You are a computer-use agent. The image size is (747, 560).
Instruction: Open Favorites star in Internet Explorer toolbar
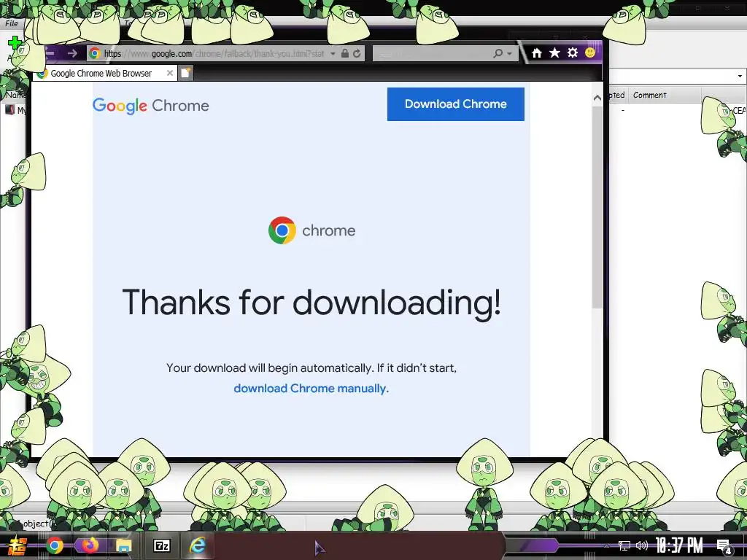(554, 52)
